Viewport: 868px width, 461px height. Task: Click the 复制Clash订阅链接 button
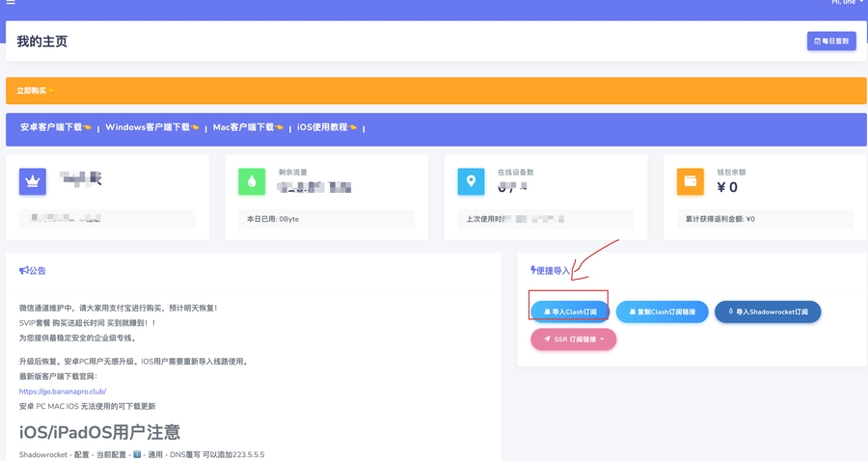[662, 312]
